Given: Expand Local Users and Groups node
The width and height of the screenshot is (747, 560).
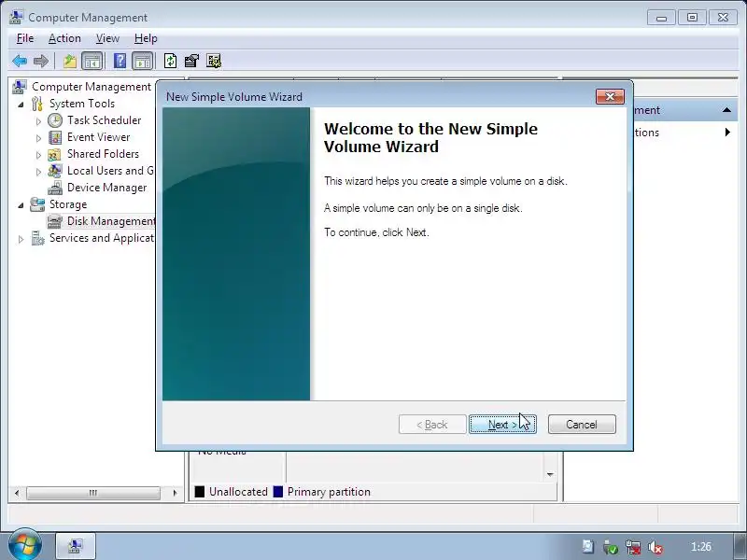Looking at the screenshot, I should pos(38,172).
